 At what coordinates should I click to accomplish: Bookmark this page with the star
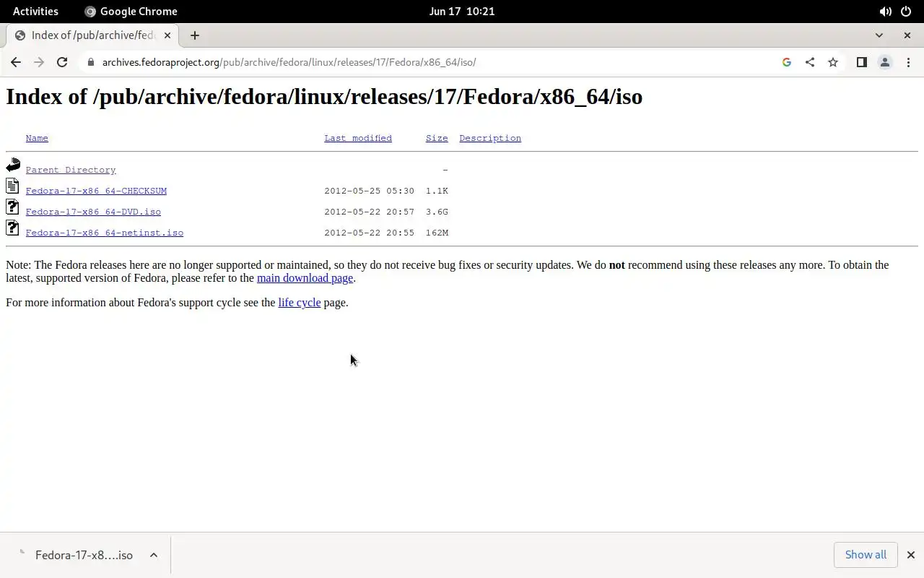coord(833,62)
